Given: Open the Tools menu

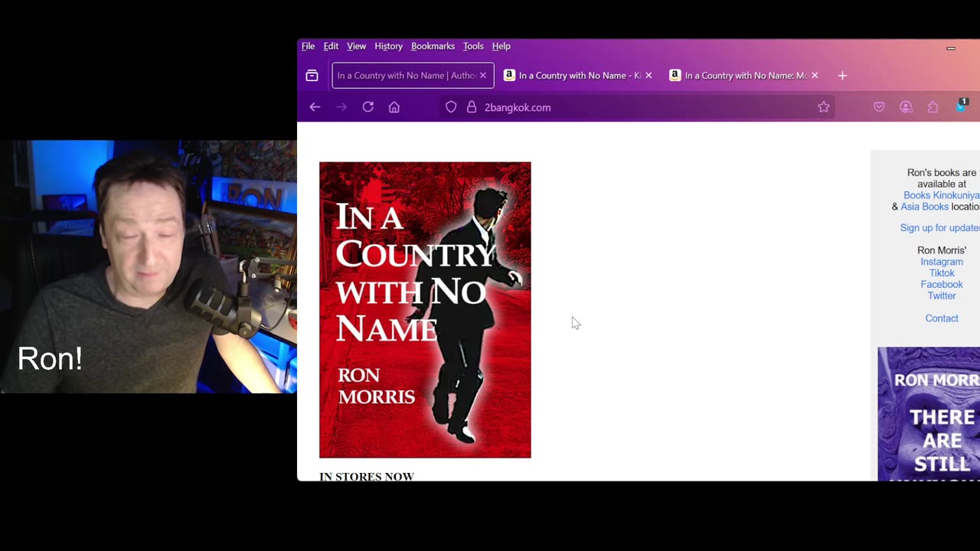Looking at the screenshot, I should coord(473,46).
